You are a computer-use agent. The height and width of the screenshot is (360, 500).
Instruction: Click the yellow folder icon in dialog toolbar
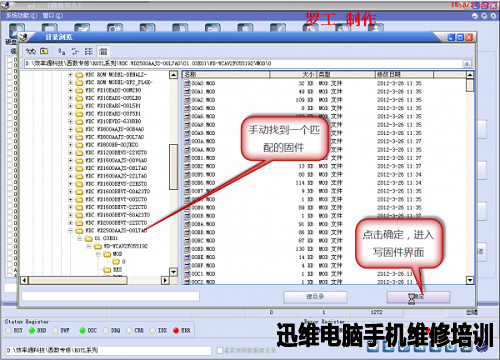(x=44, y=51)
